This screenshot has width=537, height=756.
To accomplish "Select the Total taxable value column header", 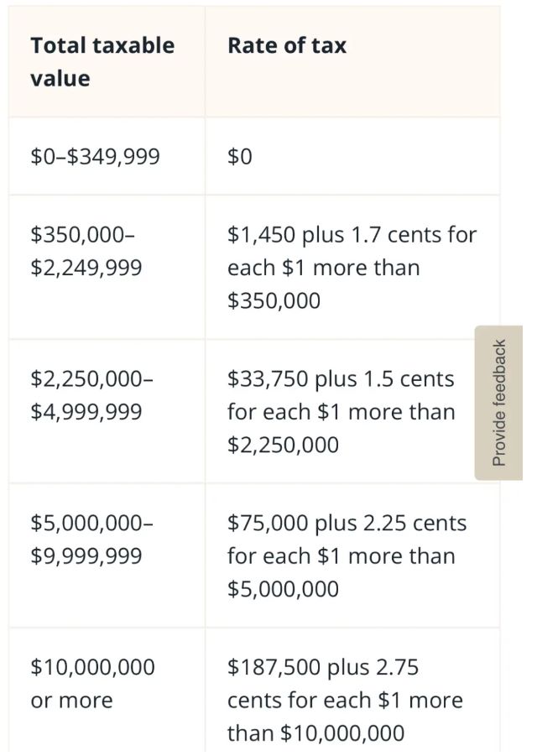I will [107, 62].
